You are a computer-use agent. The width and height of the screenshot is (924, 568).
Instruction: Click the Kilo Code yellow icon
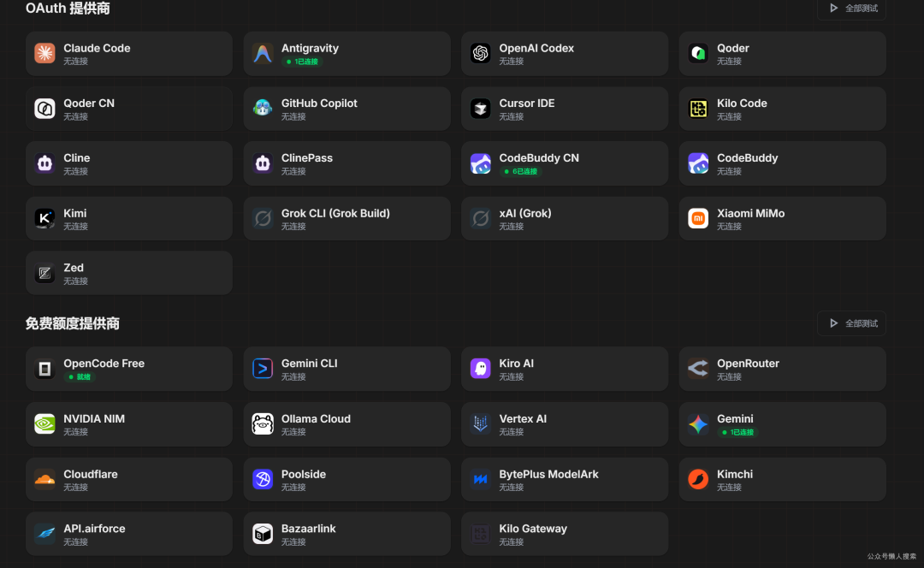(698, 109)
